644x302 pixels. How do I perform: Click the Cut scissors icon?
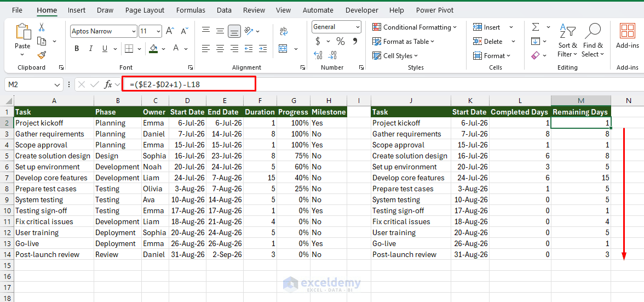(41, 27)
